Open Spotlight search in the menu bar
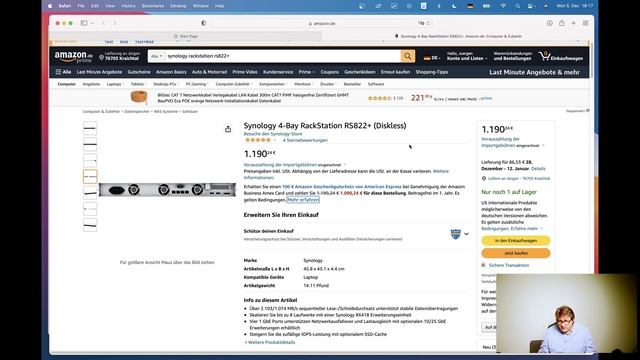The image size is (640, 360). (518, 6)
